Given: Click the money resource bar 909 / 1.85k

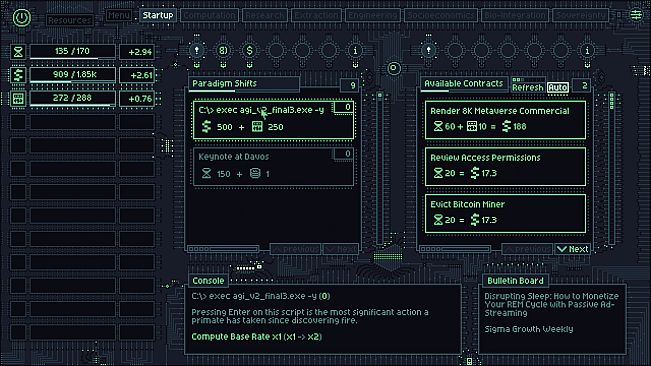Looking at the screenshot, I should click(72, 75).
